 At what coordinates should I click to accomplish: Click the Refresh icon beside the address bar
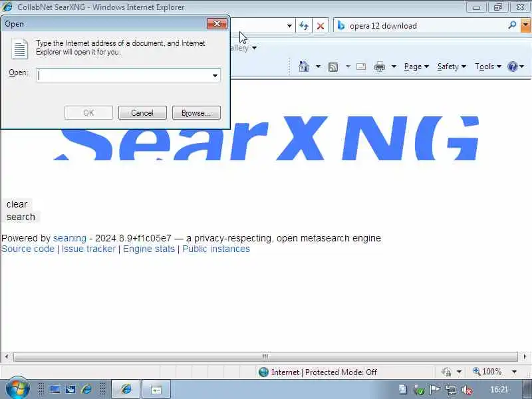(x=304, y=26)
